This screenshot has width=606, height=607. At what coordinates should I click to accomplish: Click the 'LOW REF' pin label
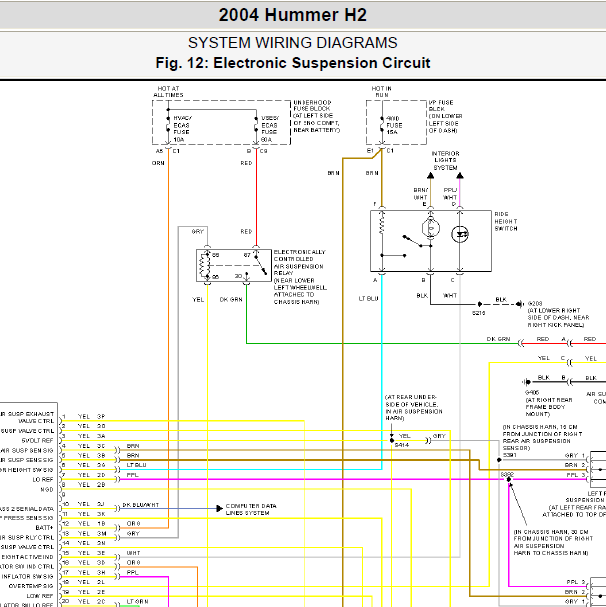point(39,596)
